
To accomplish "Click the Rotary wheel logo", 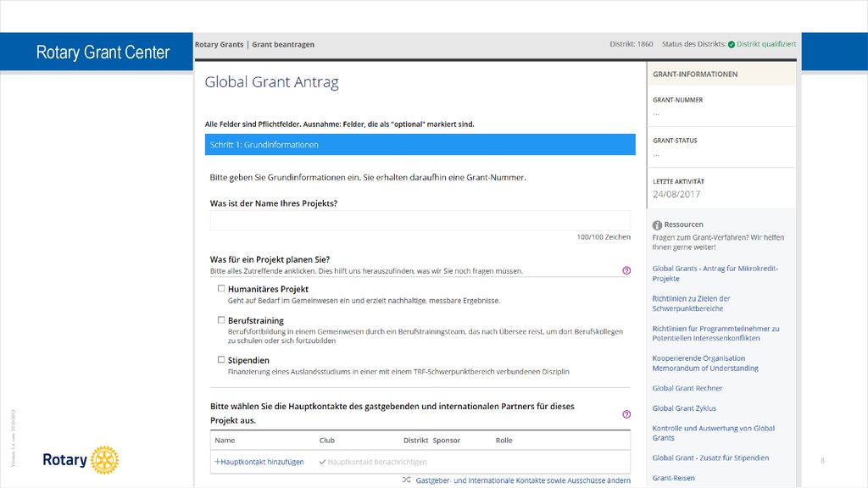I will [x=104, y=460].
